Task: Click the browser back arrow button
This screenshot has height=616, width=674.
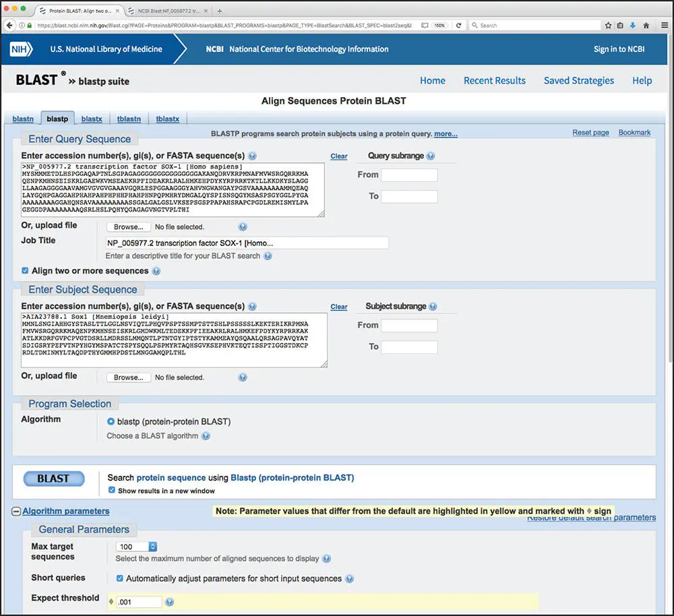Action: pyautogui.click(x=9, y=26)
